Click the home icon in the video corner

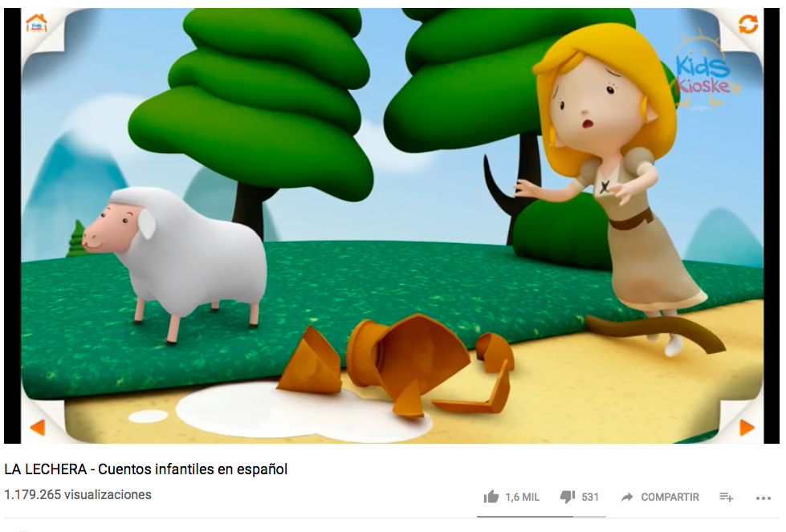pyautogui.click(x=37, y=23)
